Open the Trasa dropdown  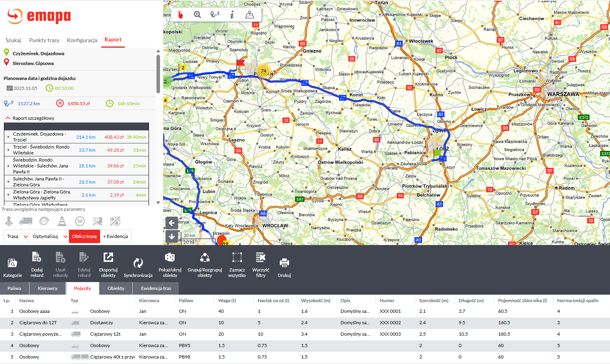click(17, 236)
